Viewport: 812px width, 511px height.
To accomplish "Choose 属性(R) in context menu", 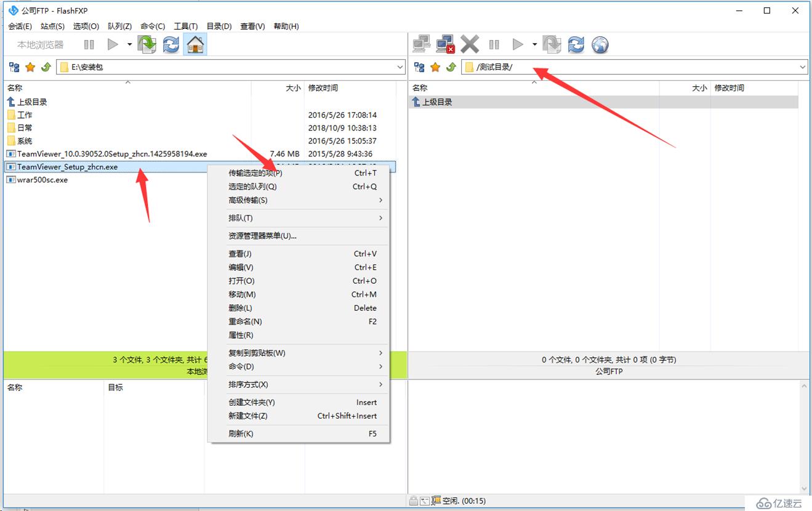I will pyautogui.click(x=299, y=335).
